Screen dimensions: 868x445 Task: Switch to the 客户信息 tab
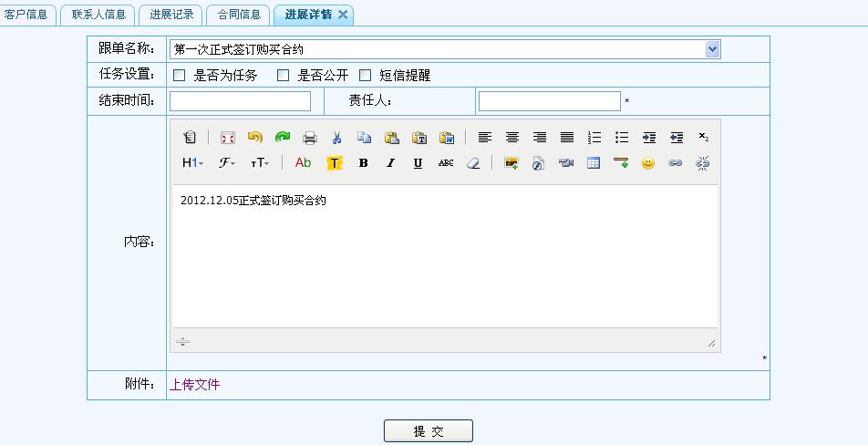[x=26, y=15]
